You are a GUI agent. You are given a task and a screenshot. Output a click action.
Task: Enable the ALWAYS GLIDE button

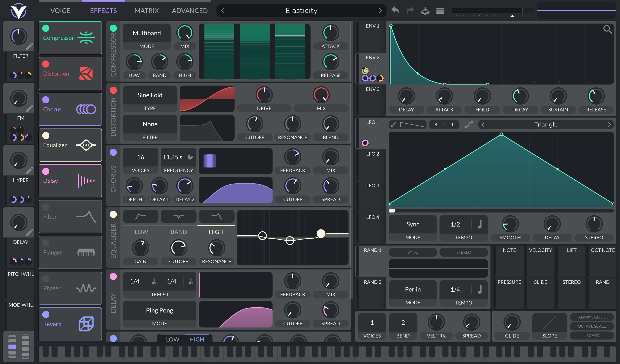coord(591,317)
